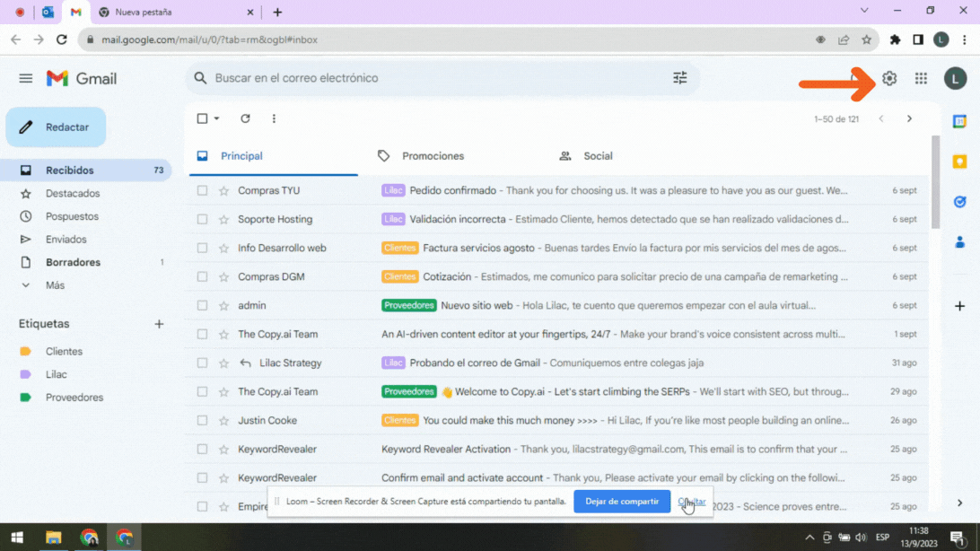Open select-all dropdown arrow
This screenshot has height=551, width=980.
217,118
